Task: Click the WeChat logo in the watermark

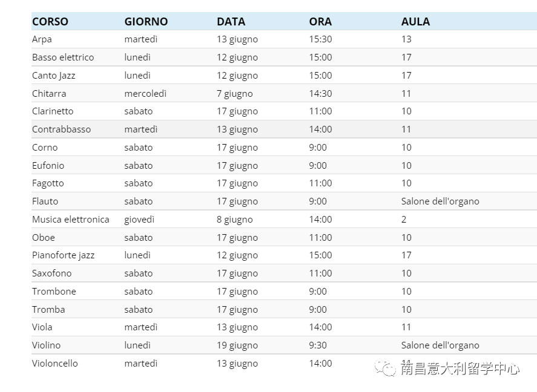Action: click(386, 368)
